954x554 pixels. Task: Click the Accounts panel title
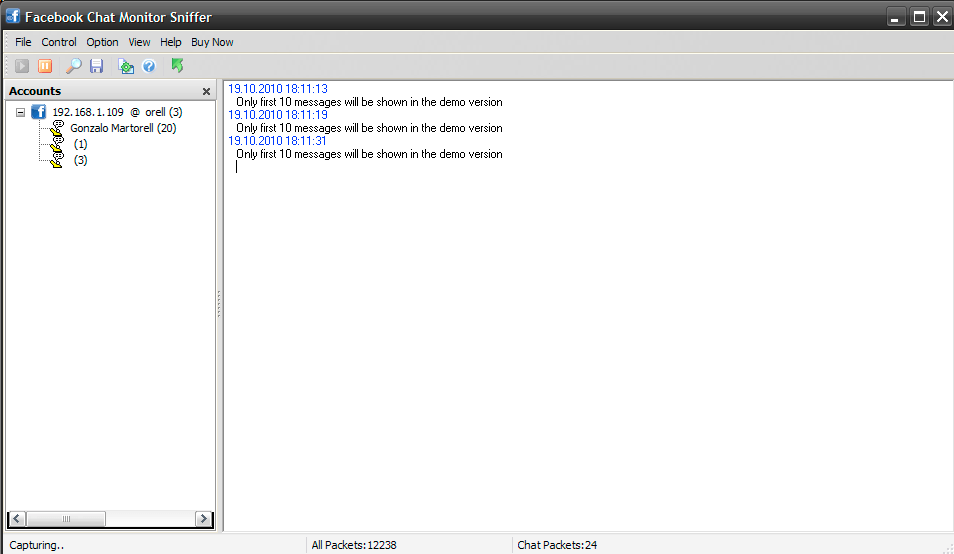(35, 91)
